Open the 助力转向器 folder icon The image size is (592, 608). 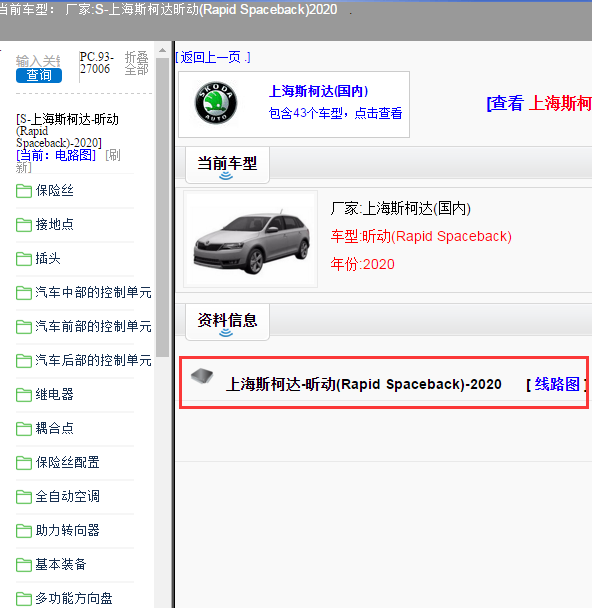(x=24, y=531)
